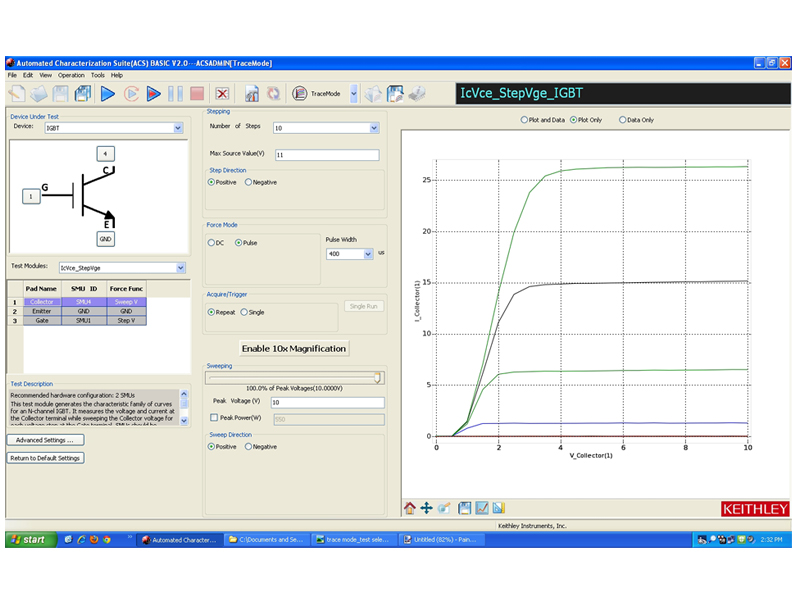Expand the Number of Steps dropdown

(x=374, y=128)
